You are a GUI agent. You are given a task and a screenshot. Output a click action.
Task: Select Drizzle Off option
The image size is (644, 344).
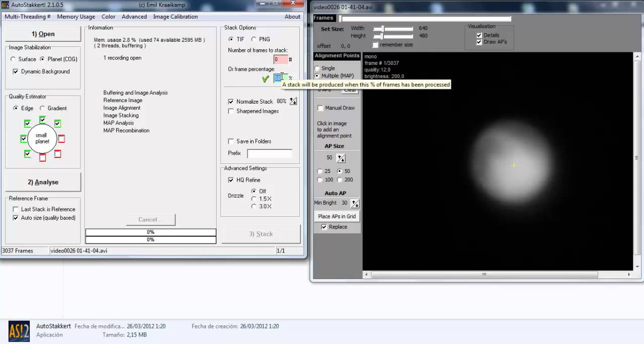[254, 191]
